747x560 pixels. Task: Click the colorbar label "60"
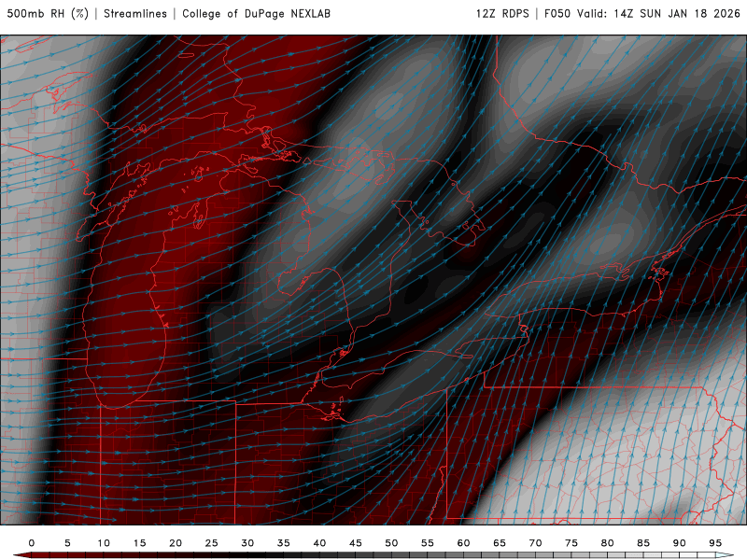tap(463, 543)
